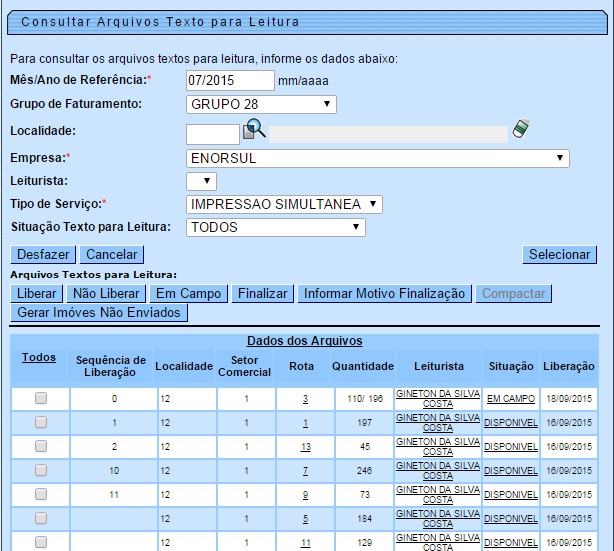614x551 pixels.
Task: Select the checkbox for Rota 7 row
Action: [41, 470]
